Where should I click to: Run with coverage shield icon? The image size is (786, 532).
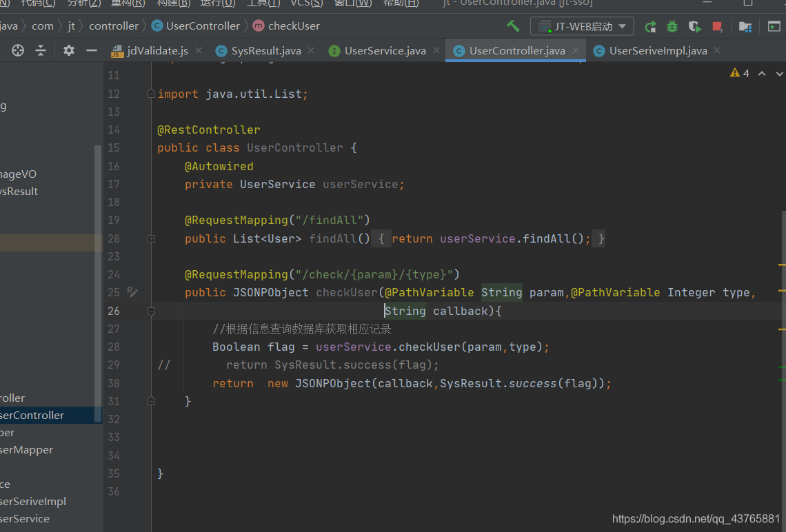click(x=694, y=27)
